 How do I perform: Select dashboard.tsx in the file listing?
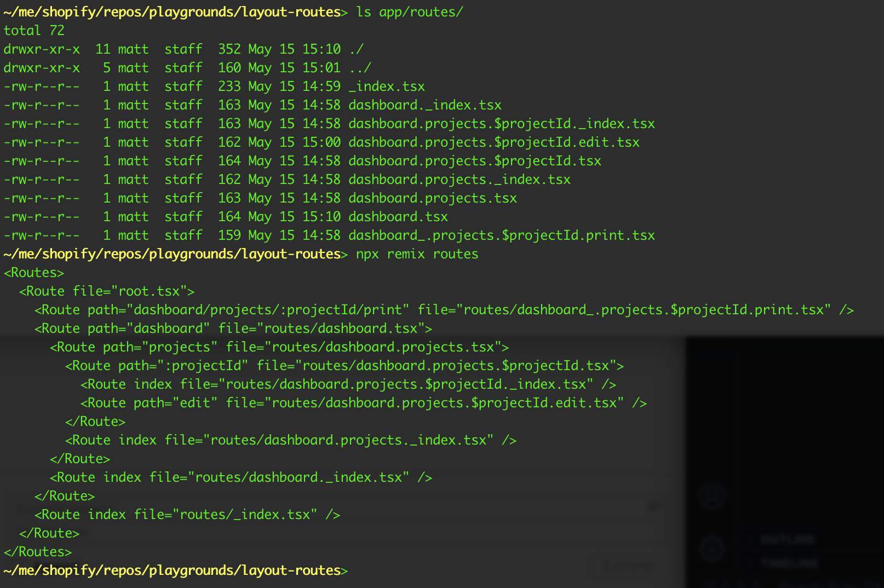(x=397, y=216)
